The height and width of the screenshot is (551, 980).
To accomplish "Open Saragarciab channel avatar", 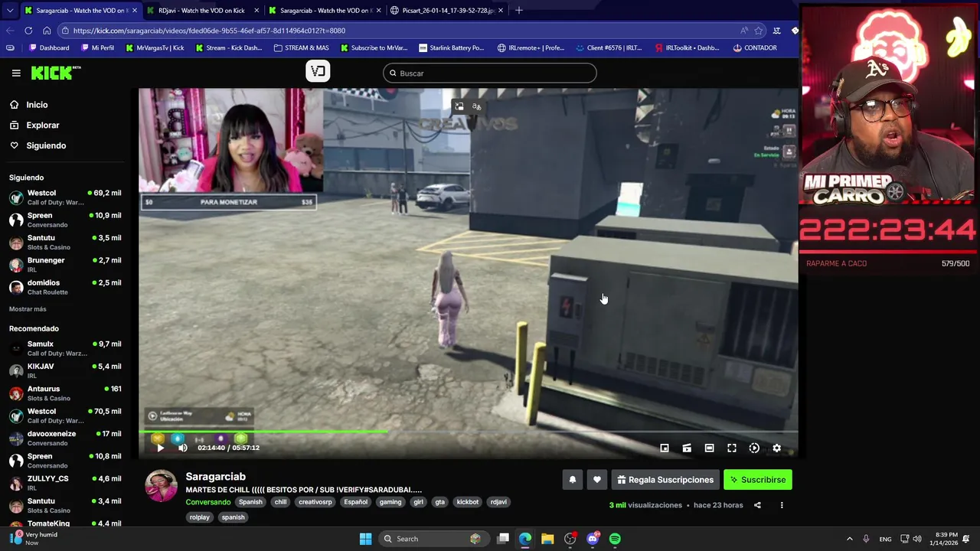I will click(161, 486).
